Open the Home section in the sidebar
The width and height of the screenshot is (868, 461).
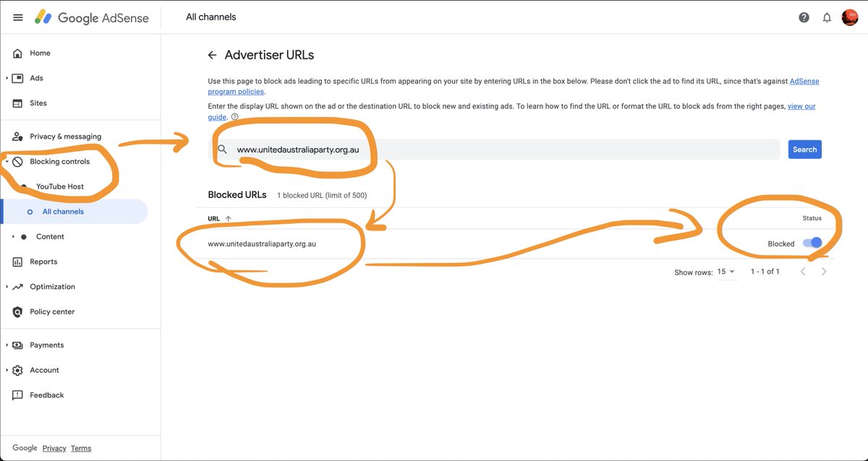(17, 53)
